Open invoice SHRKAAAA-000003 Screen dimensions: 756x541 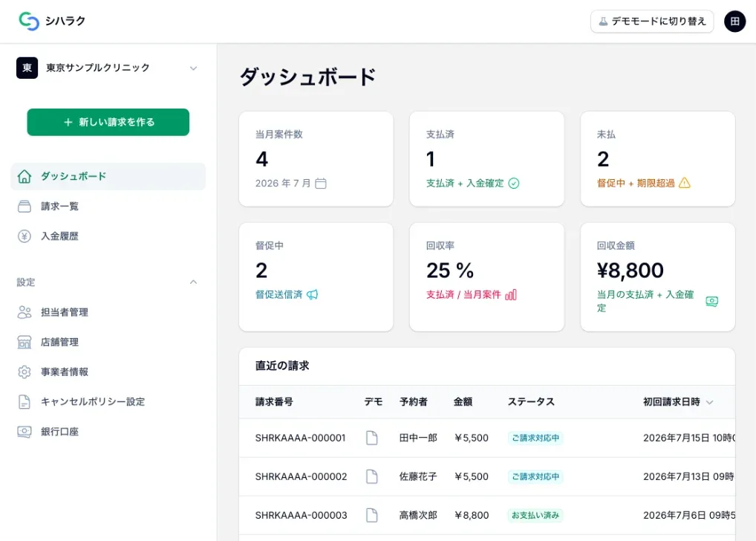click(301, 515)
